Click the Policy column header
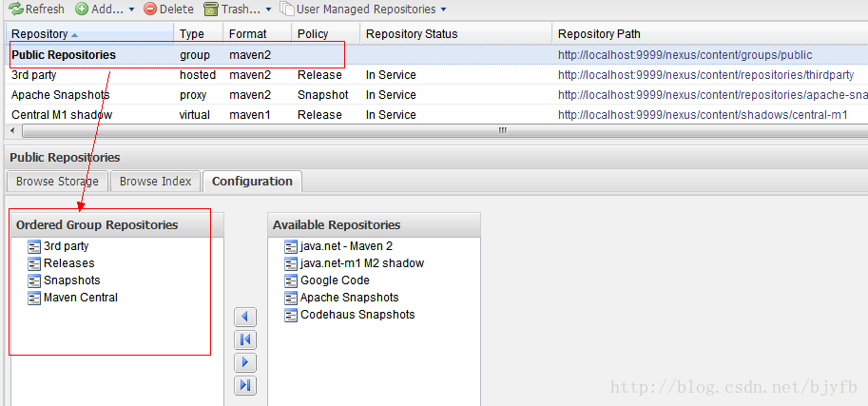This screenshot has width=868, height=406. [x=325, y=34]
